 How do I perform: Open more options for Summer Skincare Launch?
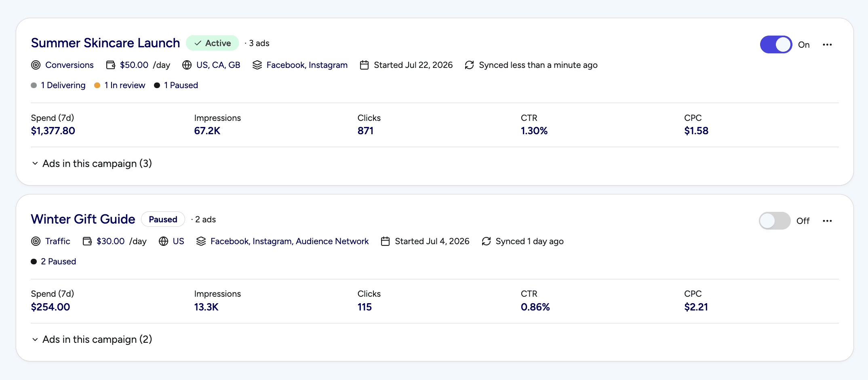tap(827, 44)
